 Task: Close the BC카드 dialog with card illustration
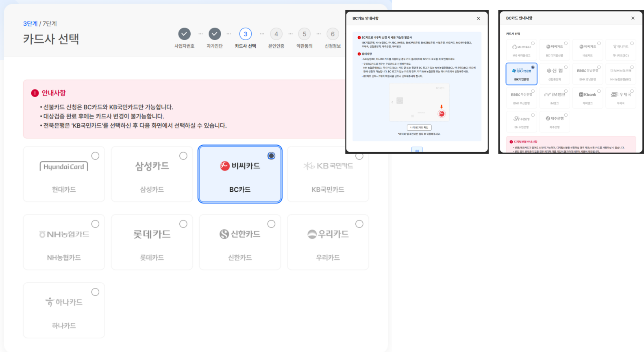(x=479, y=18)
